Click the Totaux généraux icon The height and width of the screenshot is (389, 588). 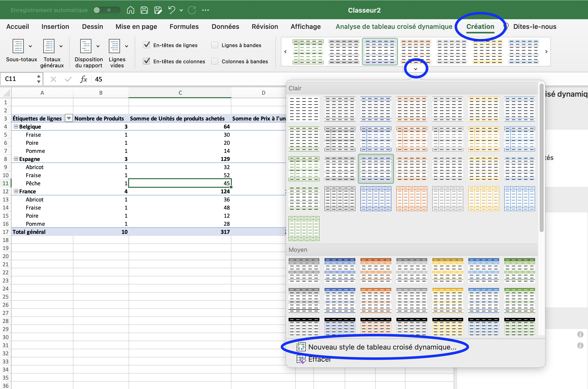click(x=49, y=46)
